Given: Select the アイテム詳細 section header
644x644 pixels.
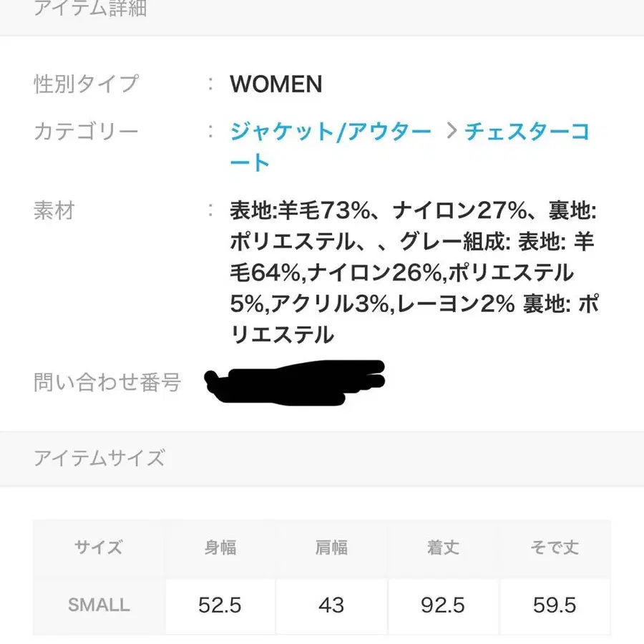Looking at the screenshot, I should click(x=89, y=9).
